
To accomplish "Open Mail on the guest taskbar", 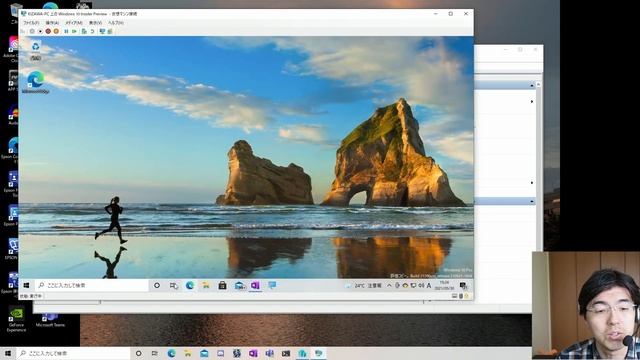I will point(239,285).
